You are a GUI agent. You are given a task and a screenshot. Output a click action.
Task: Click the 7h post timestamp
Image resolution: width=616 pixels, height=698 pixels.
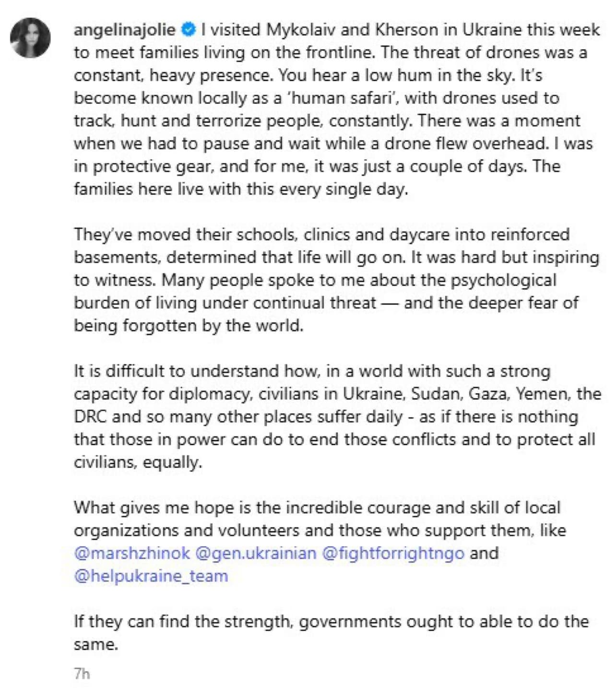82,674
